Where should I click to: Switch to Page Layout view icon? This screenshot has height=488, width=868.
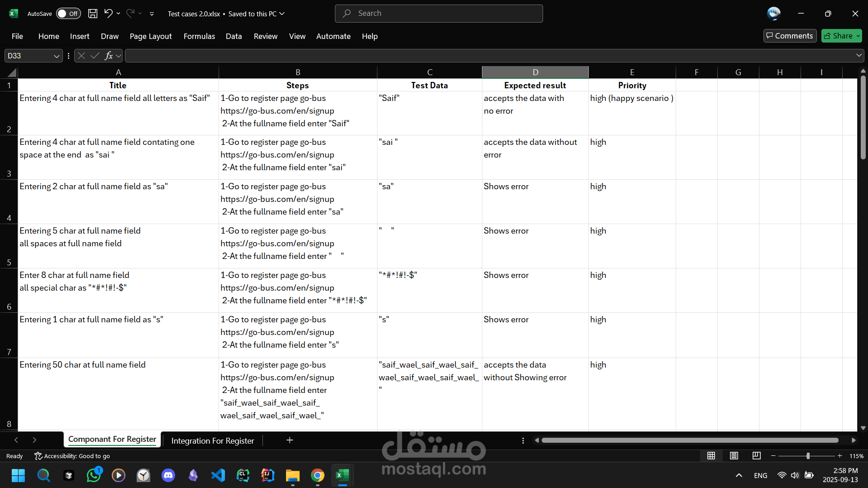[734, 456]
